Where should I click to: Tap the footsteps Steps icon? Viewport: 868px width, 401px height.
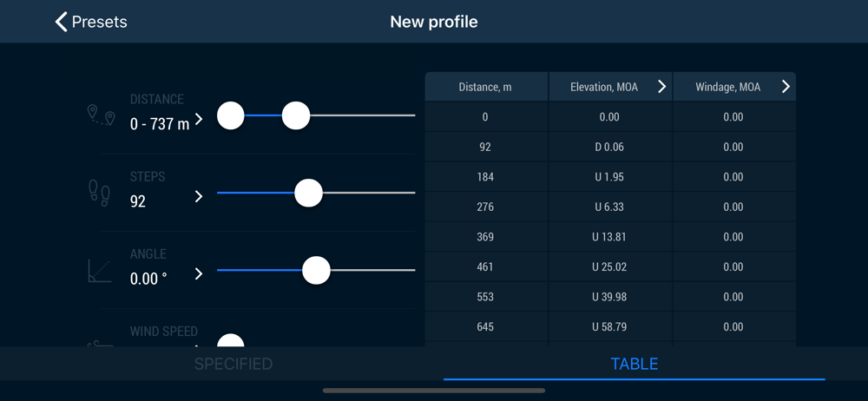pos(100,193)
